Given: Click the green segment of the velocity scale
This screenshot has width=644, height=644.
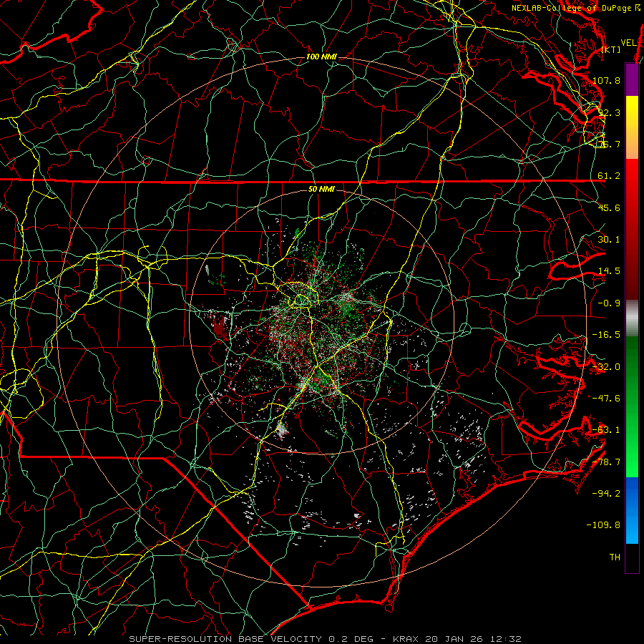Looking at the screenshot, I should 632,406.
